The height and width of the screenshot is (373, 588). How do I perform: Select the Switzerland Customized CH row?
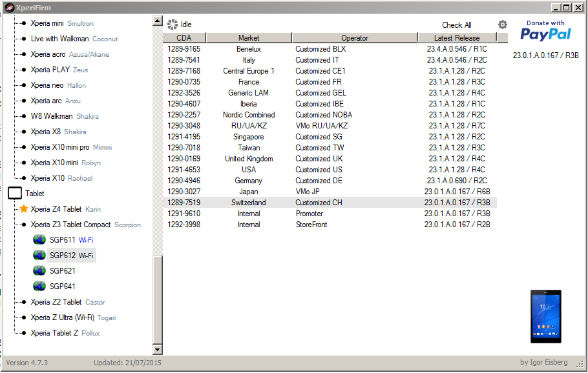[330, 203]
